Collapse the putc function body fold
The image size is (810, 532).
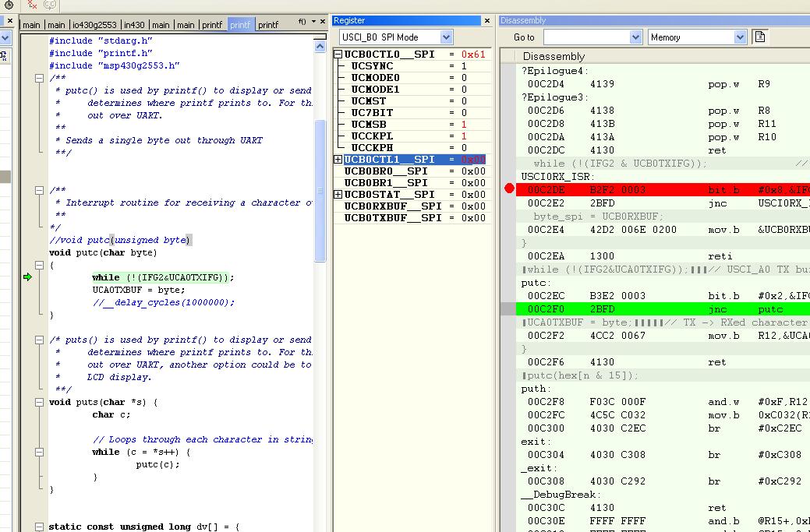[39, 265]
